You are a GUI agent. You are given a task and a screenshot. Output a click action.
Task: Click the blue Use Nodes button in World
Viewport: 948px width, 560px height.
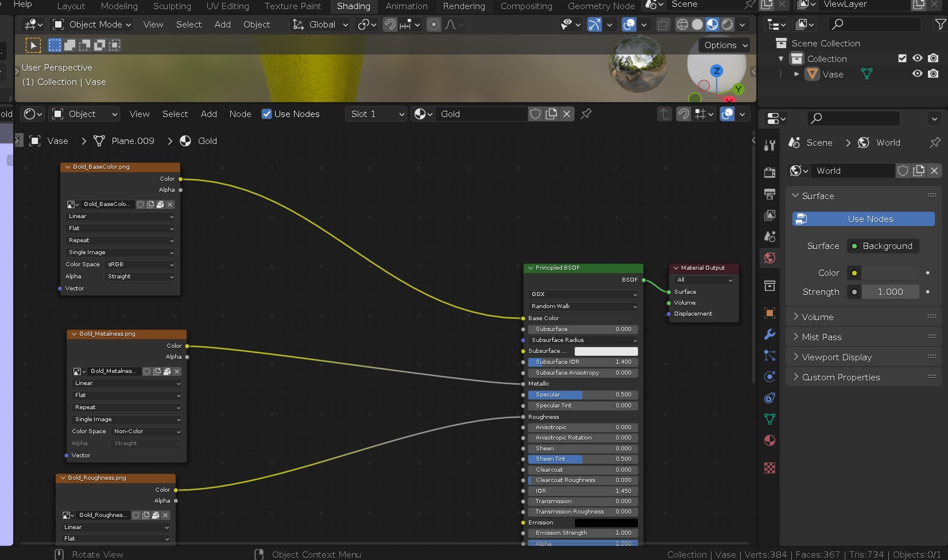[864, 219]
